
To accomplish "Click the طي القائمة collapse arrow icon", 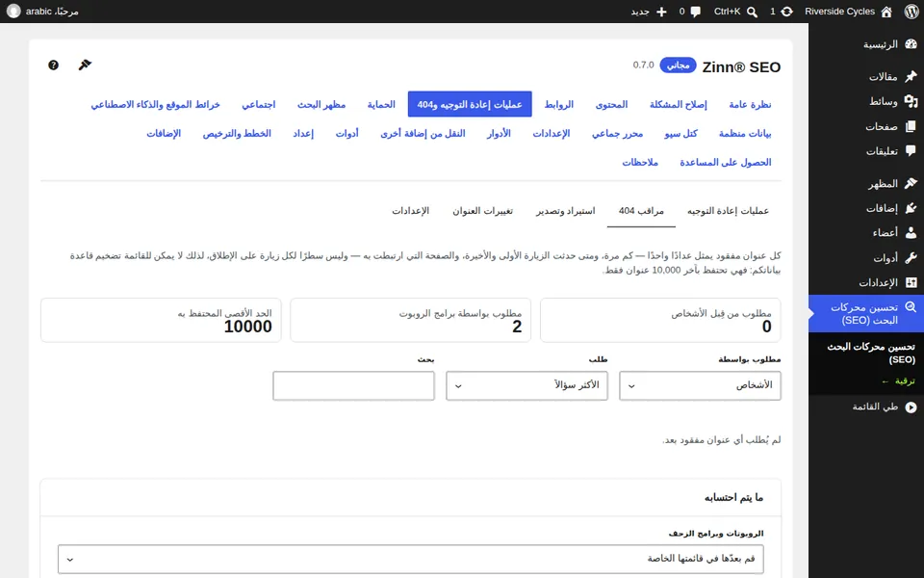I will click(911, 407).
